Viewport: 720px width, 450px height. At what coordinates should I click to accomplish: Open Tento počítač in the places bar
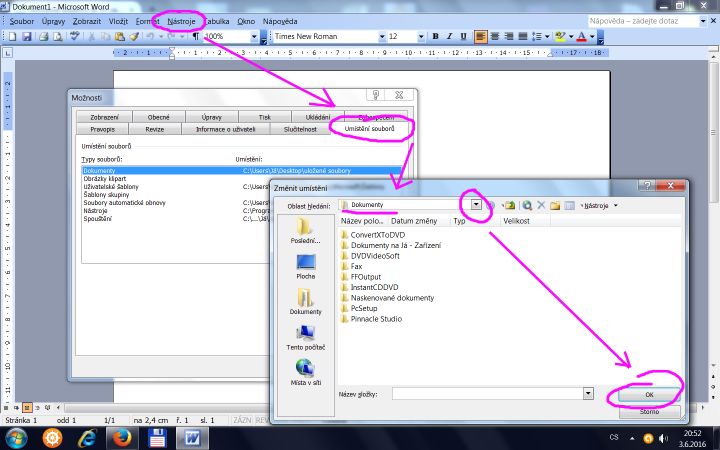click(x=305, y=338)
